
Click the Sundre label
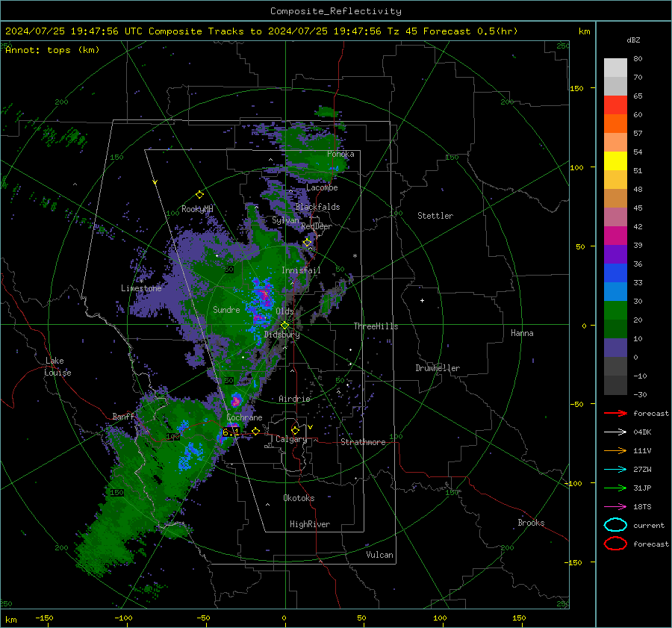[226, 309]
